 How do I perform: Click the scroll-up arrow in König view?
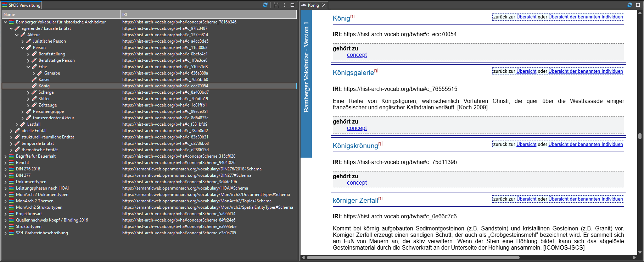(640, 13)
